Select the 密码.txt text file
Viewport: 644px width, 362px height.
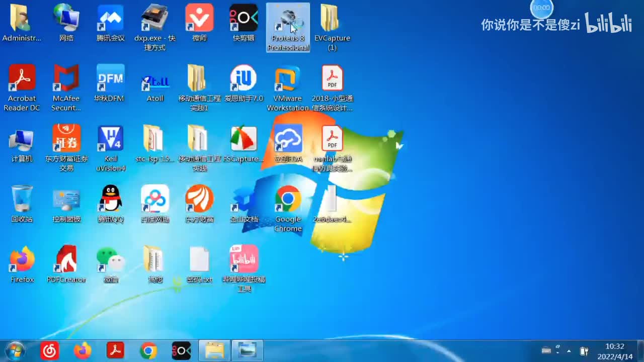point(199,264)
